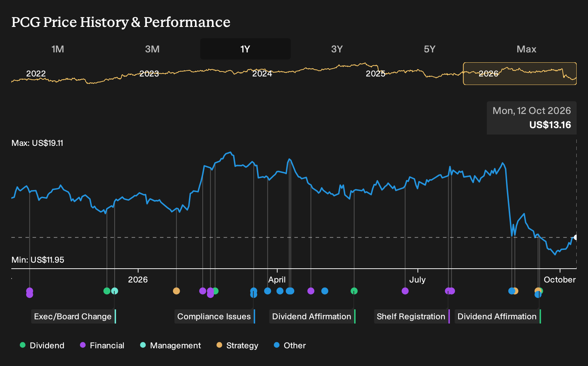The height and width of the screenshot is (366, 588).
Task: Click the green Dividend dot in May
Action: point(354,291)
